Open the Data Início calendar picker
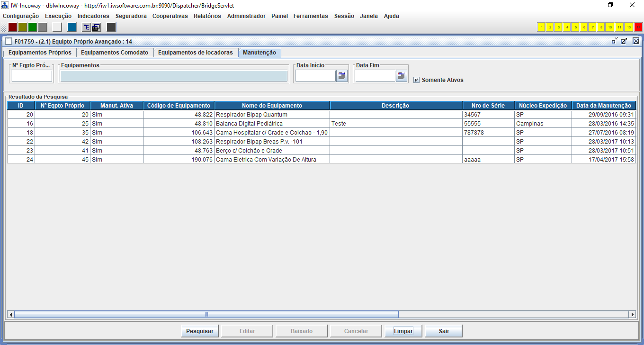 click(x=341, y=76)
